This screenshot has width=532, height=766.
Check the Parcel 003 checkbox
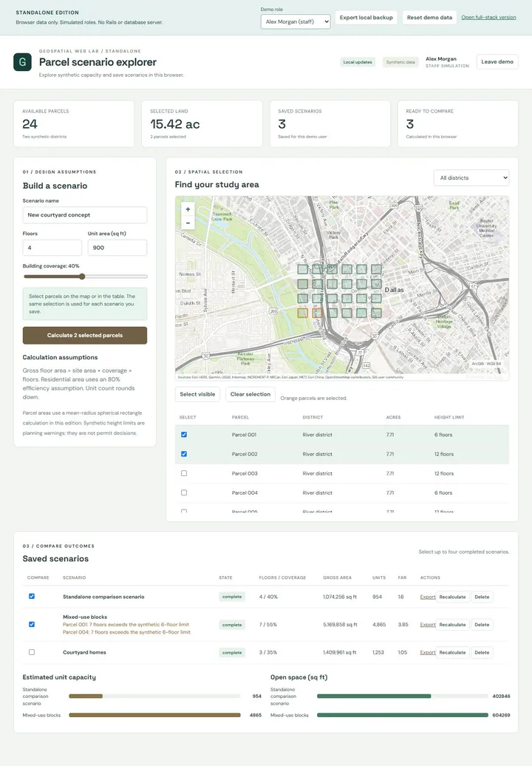click(x=184, y=473)
